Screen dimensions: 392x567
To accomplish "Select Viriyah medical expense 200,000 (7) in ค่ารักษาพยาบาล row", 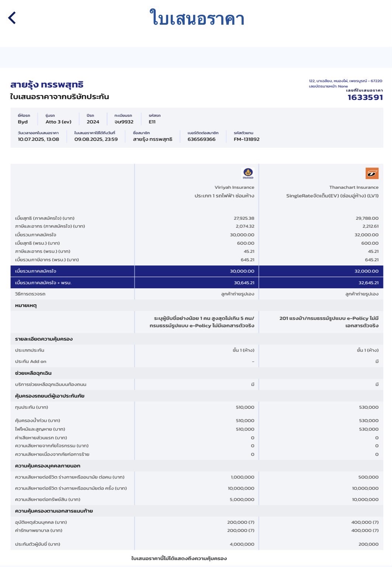I will (x=240, y=531).
